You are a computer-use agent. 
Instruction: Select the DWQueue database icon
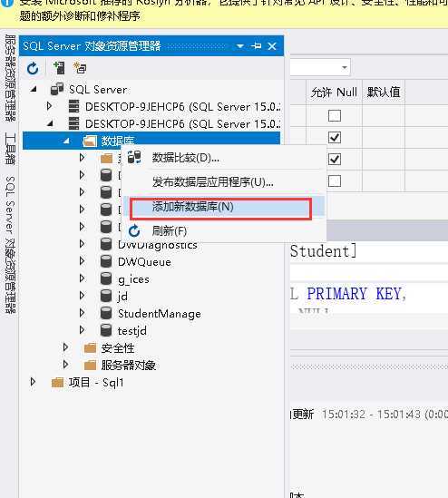pos(106,261)
